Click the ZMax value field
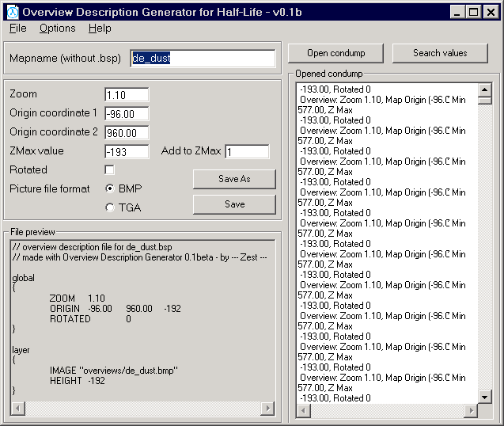 pos(127,152)
